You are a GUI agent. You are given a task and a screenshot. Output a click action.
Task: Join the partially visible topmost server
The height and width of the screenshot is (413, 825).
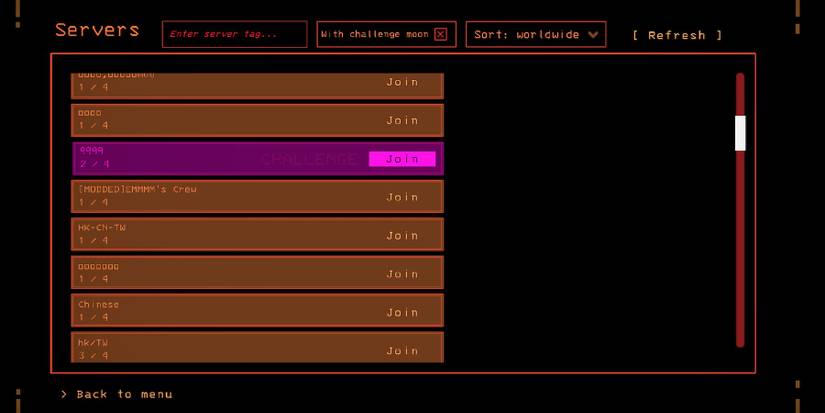402,83
